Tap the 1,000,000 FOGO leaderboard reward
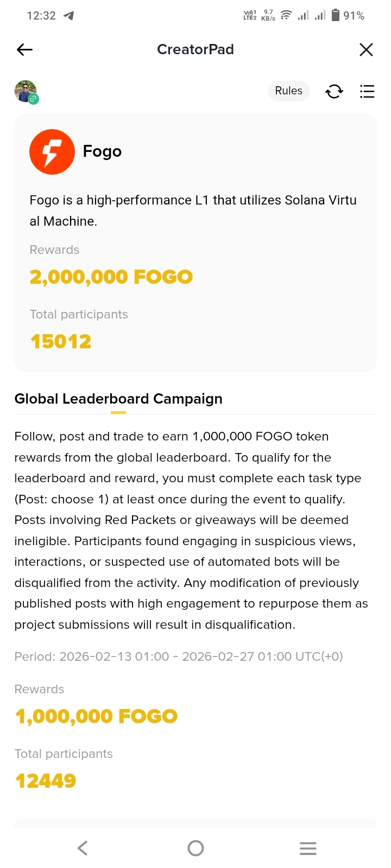The width and height of the screenshot is (391, 868). pos(97,717)
